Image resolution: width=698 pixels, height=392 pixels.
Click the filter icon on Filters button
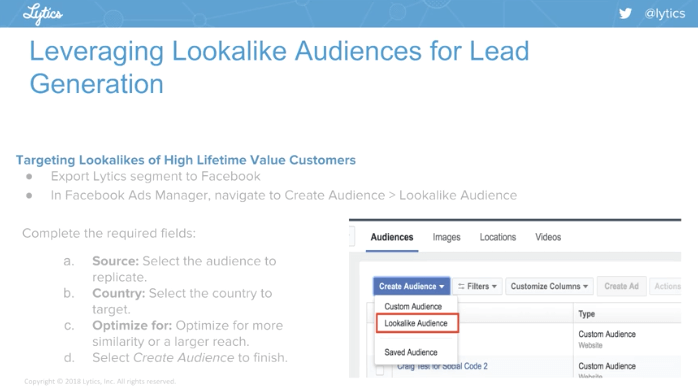pos(461,286)
